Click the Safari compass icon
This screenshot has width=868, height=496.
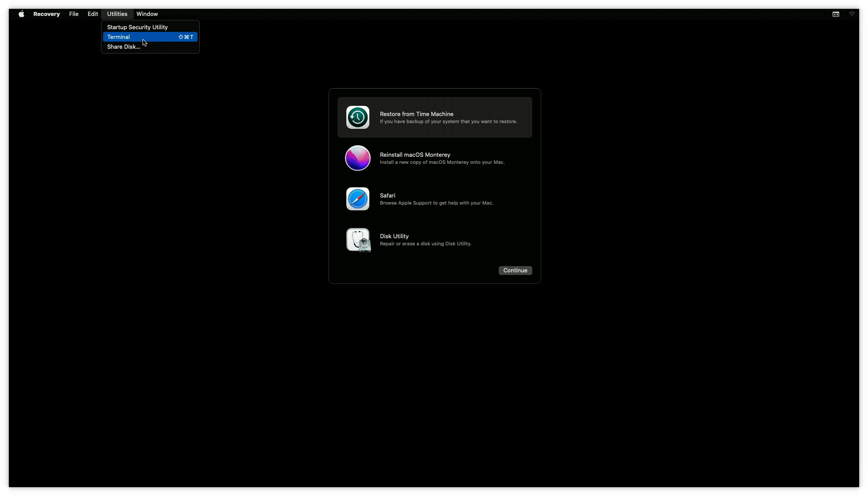pos(357,199)
